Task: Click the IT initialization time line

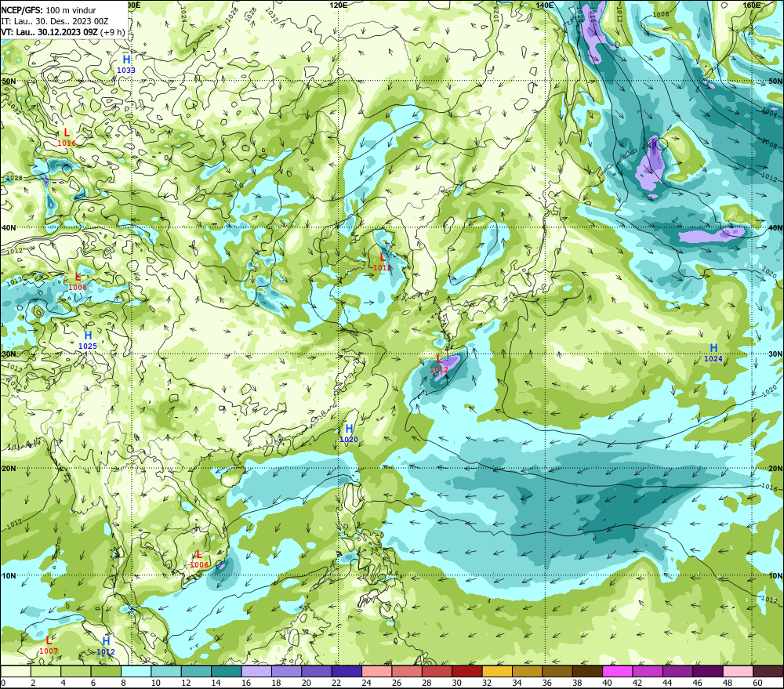Action: 55,21
